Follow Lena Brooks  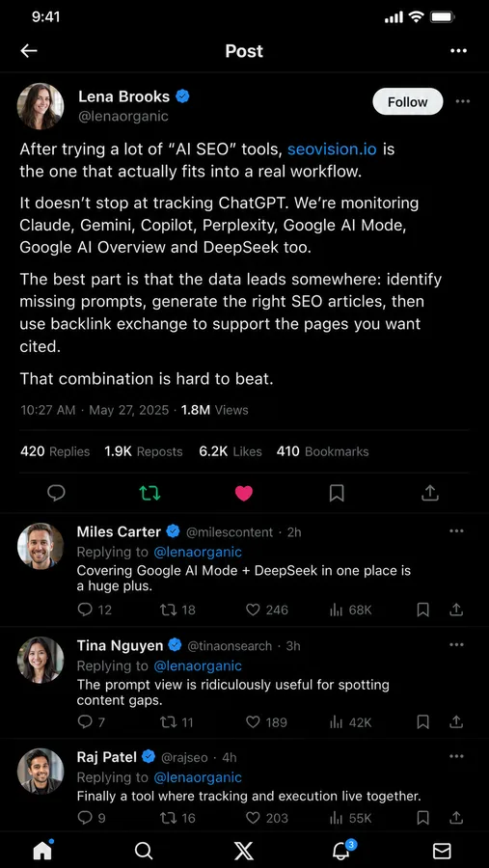click(408, 102)
